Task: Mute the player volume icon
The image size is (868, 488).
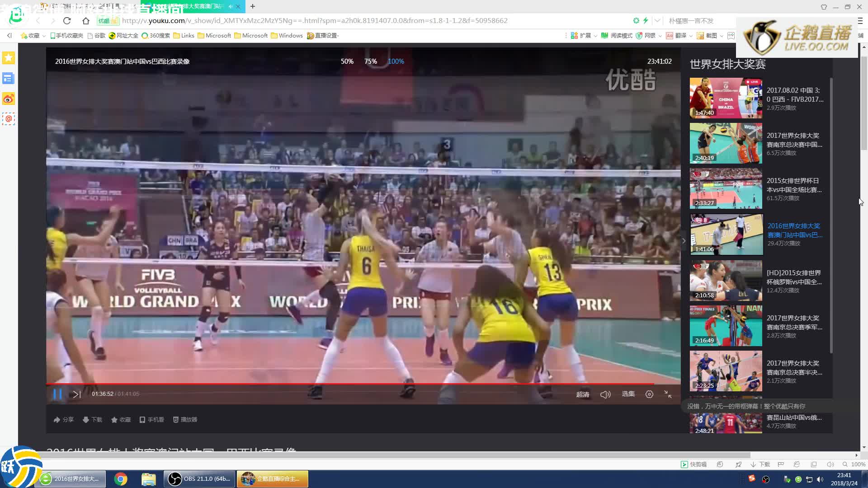Action: tap(605, 394)
